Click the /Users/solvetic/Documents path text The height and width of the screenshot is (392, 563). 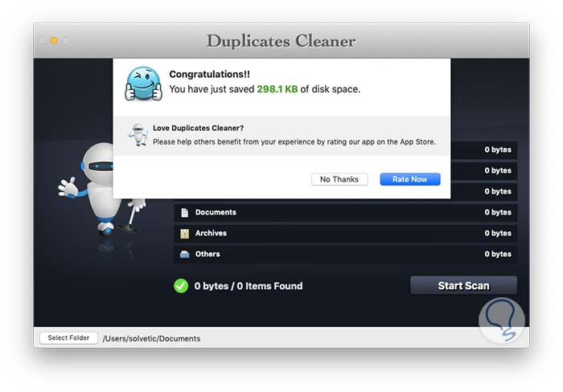151,338
